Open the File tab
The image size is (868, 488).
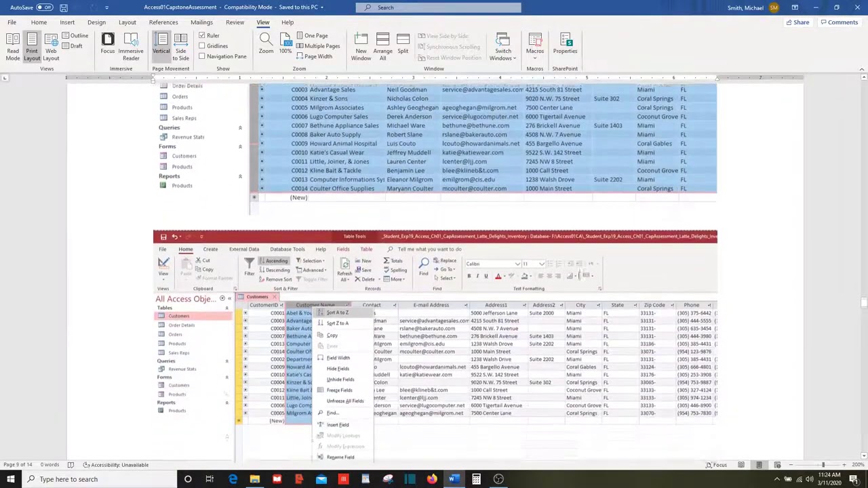[12, 22]
